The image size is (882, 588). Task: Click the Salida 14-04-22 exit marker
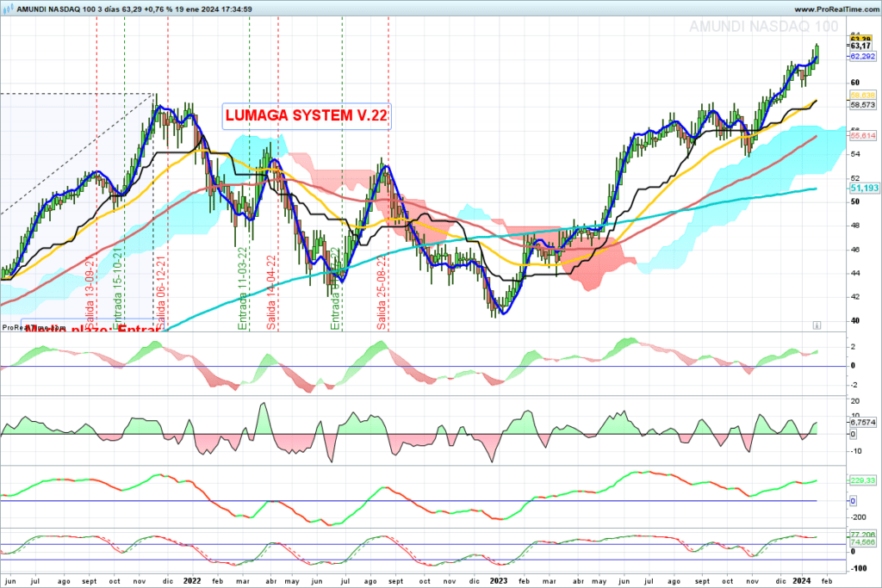pyautogui.click(x=271, y=293)
